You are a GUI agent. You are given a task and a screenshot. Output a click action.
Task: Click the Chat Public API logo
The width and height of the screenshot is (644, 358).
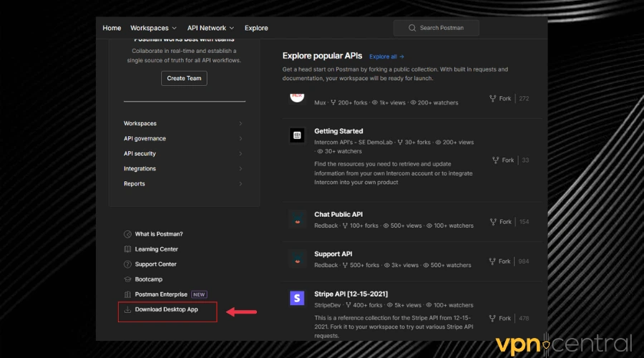pyautogui.click(x=297, y=220)
